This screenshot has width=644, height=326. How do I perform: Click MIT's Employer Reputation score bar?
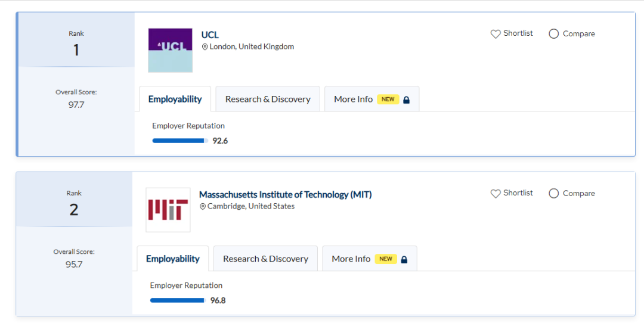pos(178,300)
